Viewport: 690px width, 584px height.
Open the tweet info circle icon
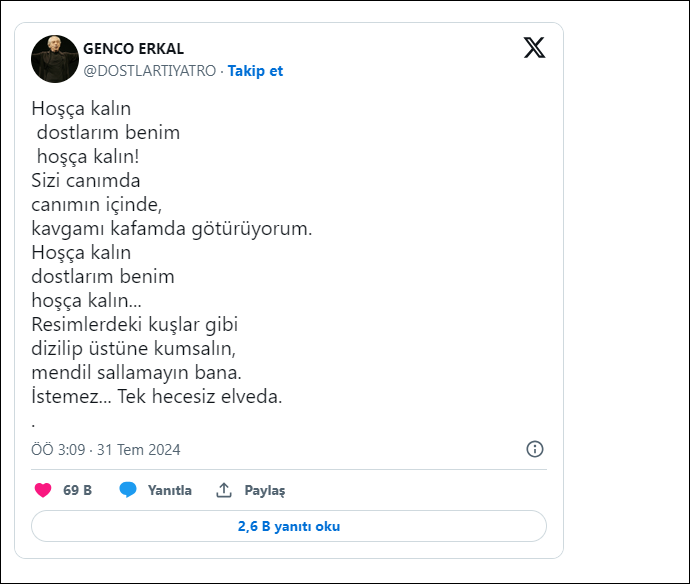coord(535,449)
